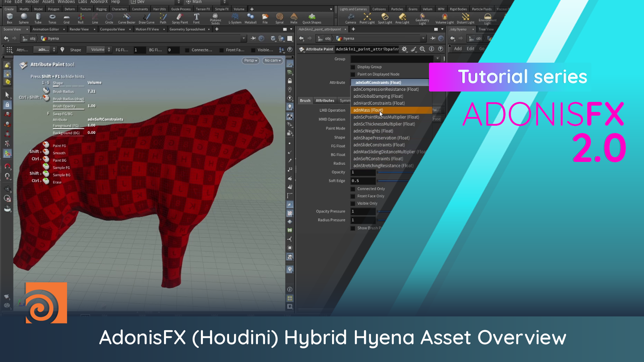Click the magnifier search icon in parameter header
The height and width of the screenshot is (362, 644).
423,49
